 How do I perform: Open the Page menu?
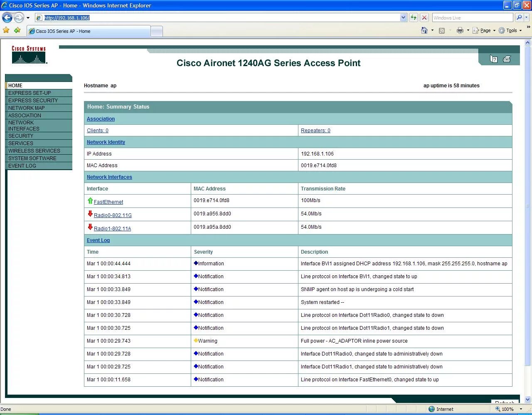pyautogui.click(x=484, y=30)
